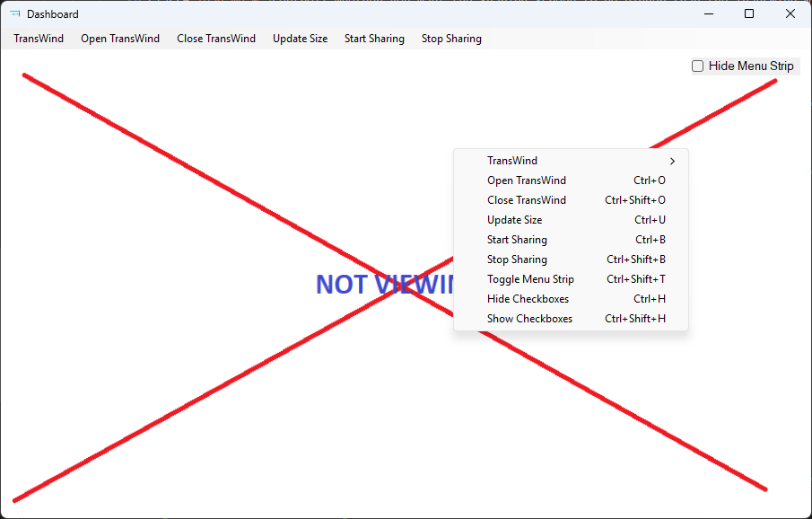This screenshot has height=519, width=812.
Task: Click Start Sharing in the top menu strip
Action: click(x=374, y=39)
